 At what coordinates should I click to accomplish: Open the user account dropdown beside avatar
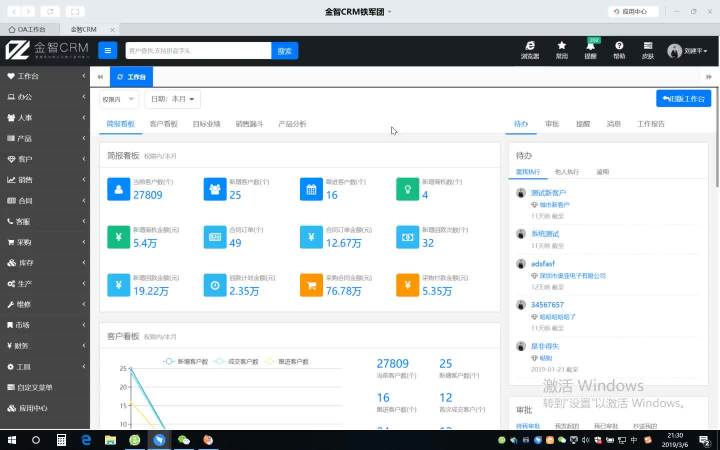tap(687, 51)
